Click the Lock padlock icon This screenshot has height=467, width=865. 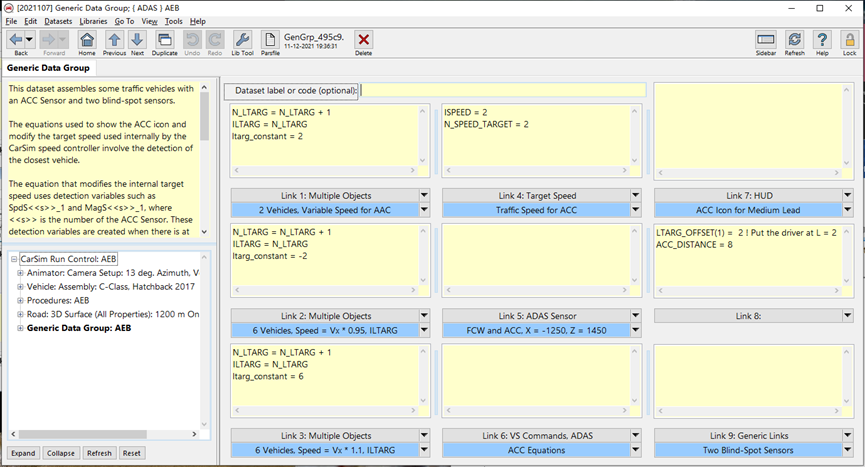[850, 40]
